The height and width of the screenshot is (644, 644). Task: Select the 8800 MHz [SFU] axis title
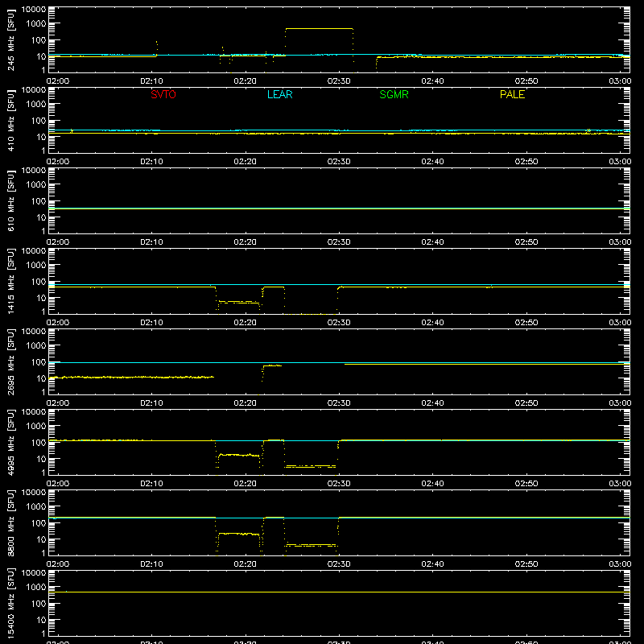[x=11, y=523]
